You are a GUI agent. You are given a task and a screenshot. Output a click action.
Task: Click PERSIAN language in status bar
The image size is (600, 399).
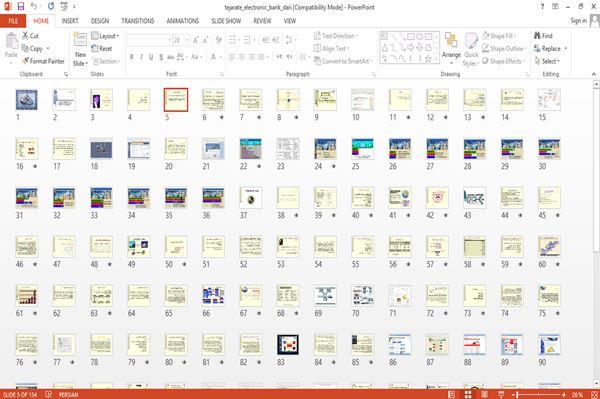click(x=68, y=394)
